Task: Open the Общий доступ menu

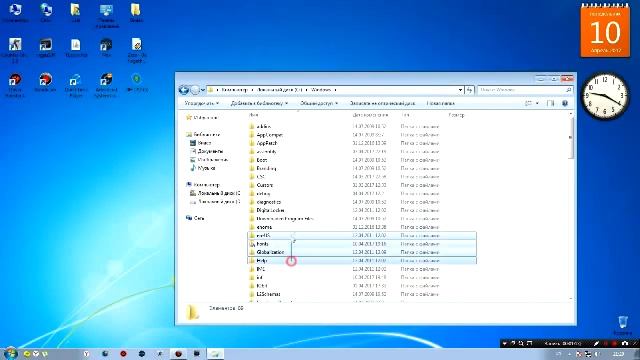Action: tap(319, 103)
